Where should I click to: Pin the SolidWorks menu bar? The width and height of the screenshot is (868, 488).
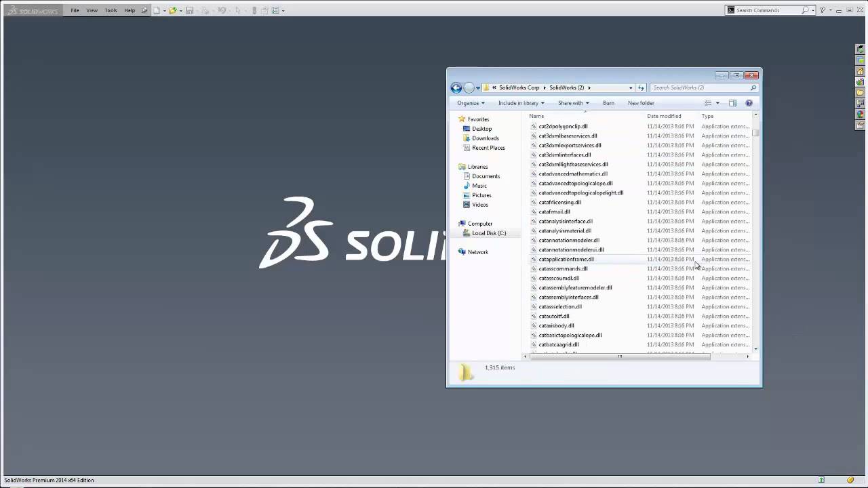pos(144,10)
